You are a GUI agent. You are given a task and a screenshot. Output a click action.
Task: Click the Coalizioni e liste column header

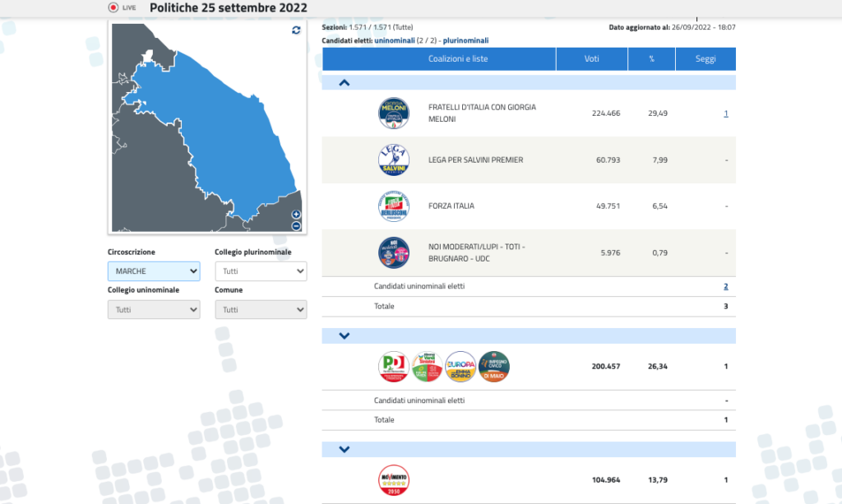click(x=439, y=59)
